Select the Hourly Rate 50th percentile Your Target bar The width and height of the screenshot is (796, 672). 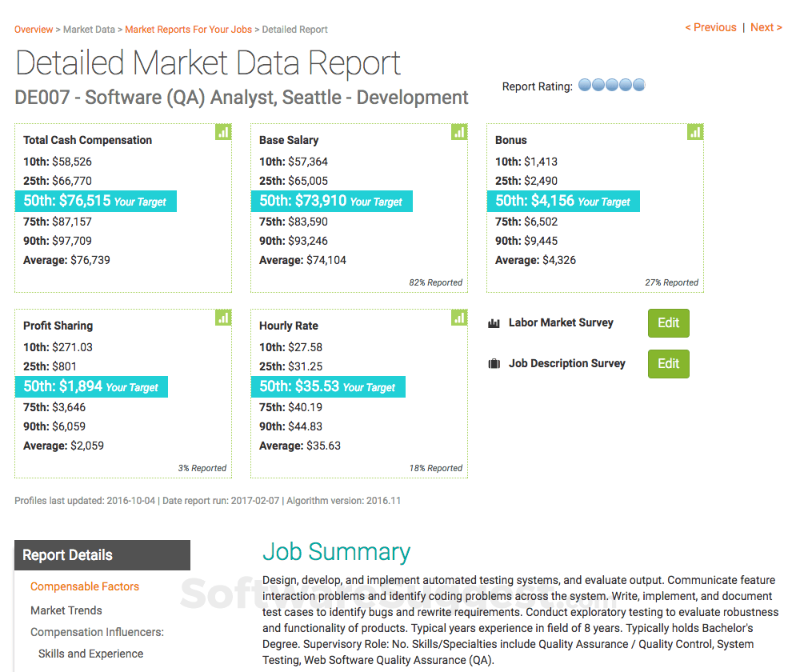tap(328, 386)
